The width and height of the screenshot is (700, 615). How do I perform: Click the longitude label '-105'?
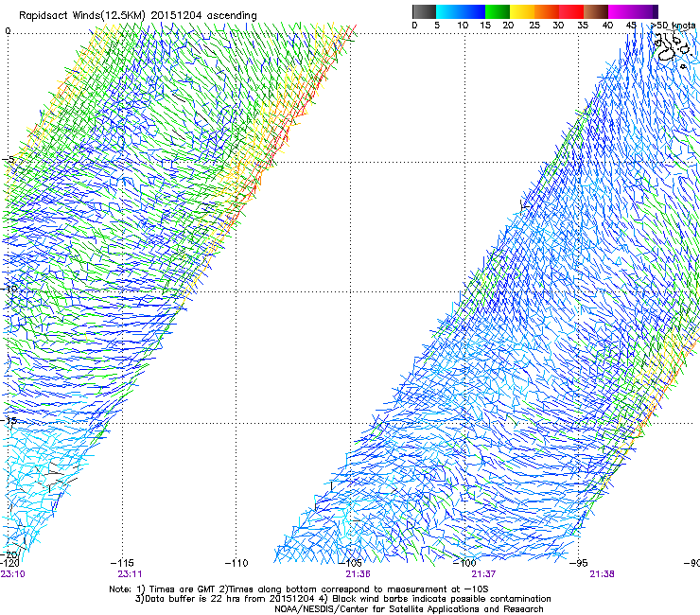pyautogui.click(x=350, y=563)
